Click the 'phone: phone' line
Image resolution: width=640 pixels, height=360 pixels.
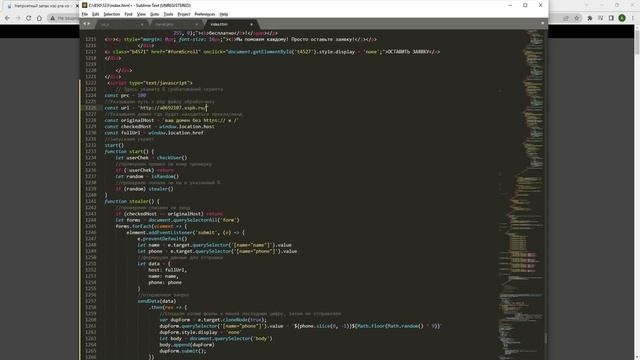[x=165, y=282]
